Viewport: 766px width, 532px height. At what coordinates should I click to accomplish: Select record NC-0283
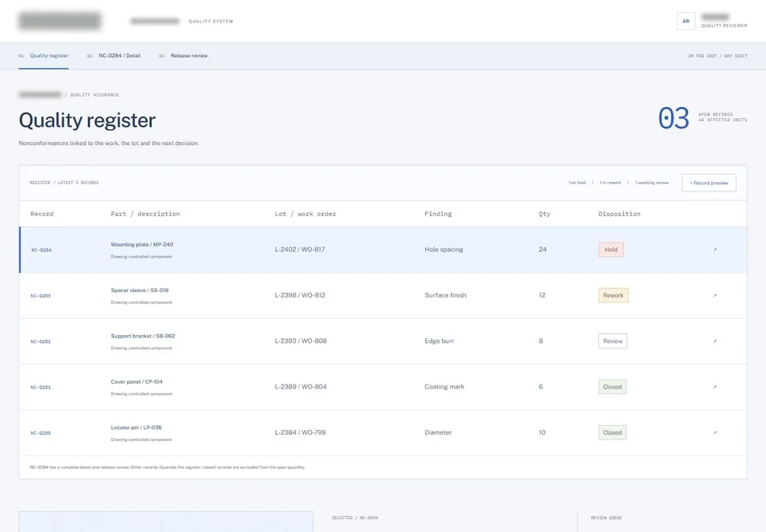[41, 296]
